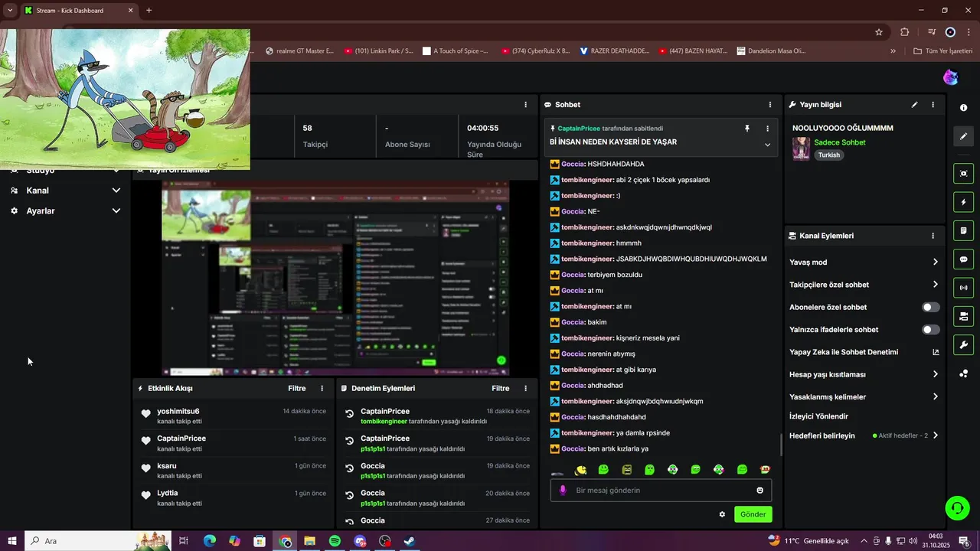Click the note page icon in right sidebar

tap(963, 230)
